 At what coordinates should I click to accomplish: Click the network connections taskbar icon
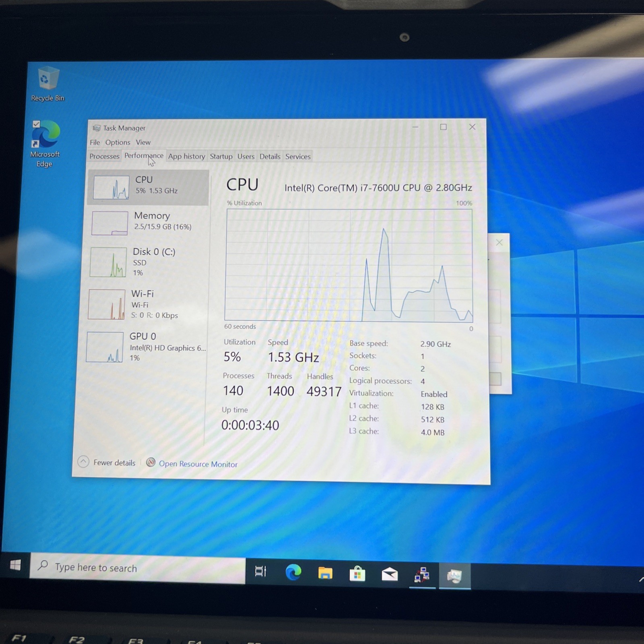coord(422,575)
